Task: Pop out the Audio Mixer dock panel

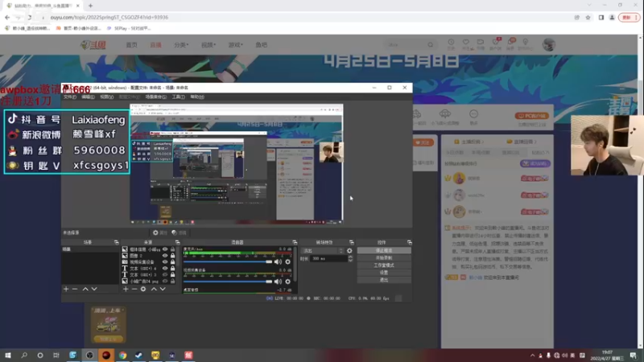Action: click(295, 243)
